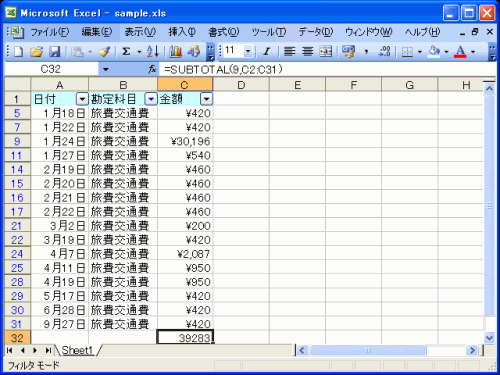Expand Formatting toolbar options chevron
Screen dimensions: 500x375
[x=493, y=52]
